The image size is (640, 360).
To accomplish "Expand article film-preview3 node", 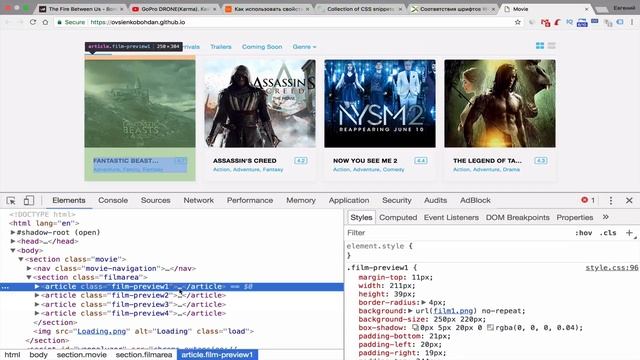I will (x=37, y=304).
